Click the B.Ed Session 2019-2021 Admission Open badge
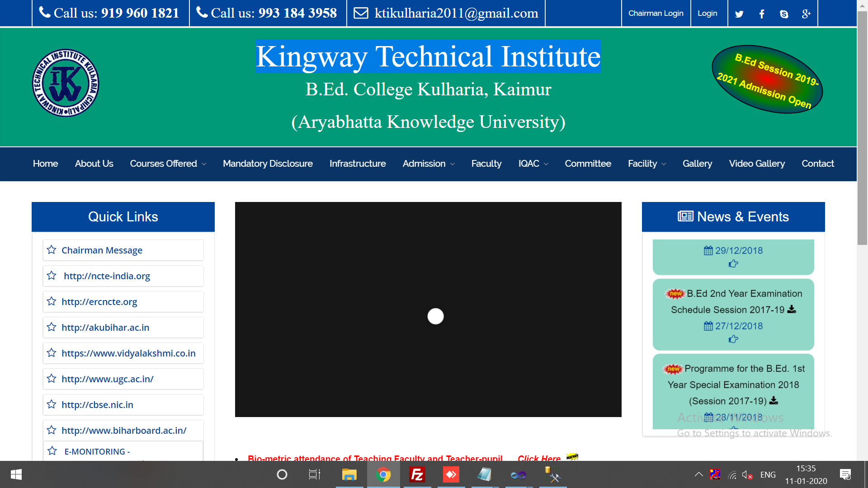The image size is (868, 488). [x=767, y=79]
